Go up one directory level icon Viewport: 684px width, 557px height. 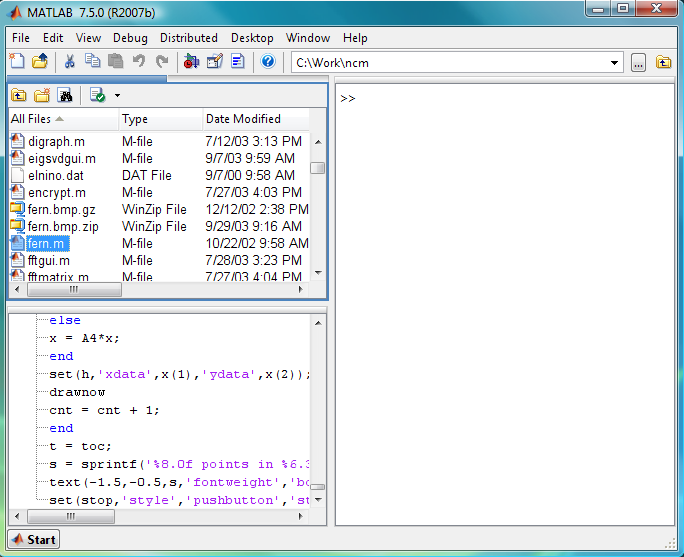click(19, 96)
